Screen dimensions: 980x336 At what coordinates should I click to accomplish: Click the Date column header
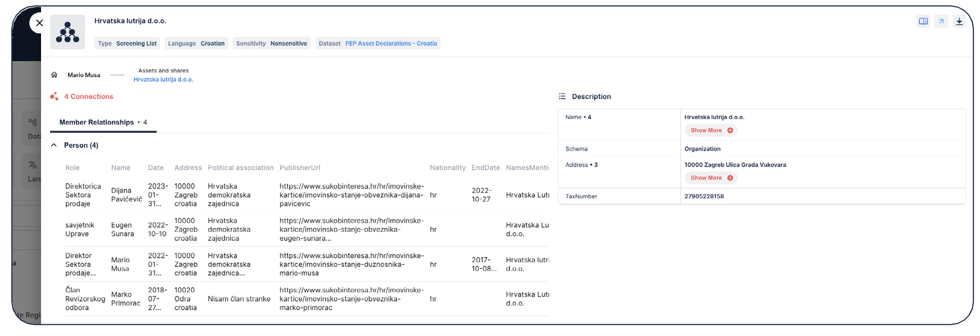tap(156, 167)
